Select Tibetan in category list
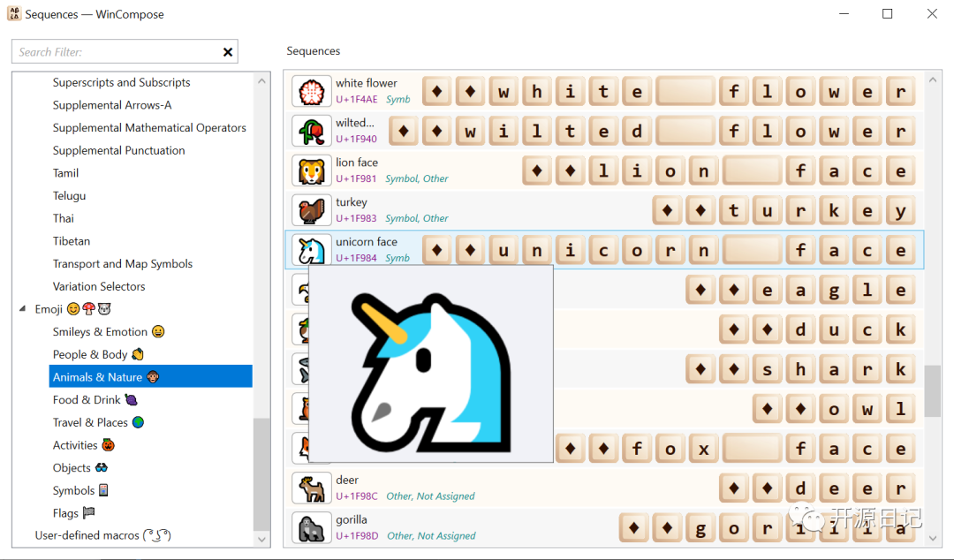Viewport: 954px width, 560px height. (x=72, y=241)
